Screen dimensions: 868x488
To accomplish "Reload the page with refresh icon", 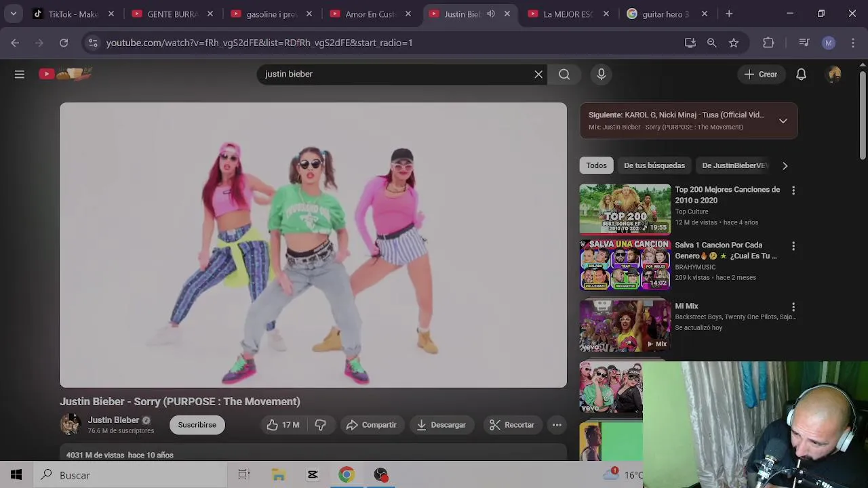I will 64,43.
